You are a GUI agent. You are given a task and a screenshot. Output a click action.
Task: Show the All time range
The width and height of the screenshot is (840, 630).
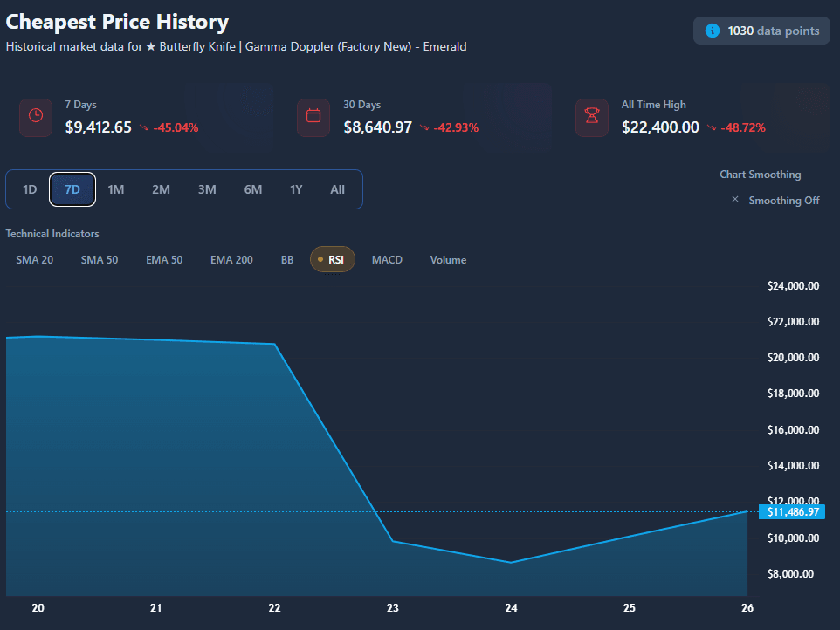click(337, 189)
